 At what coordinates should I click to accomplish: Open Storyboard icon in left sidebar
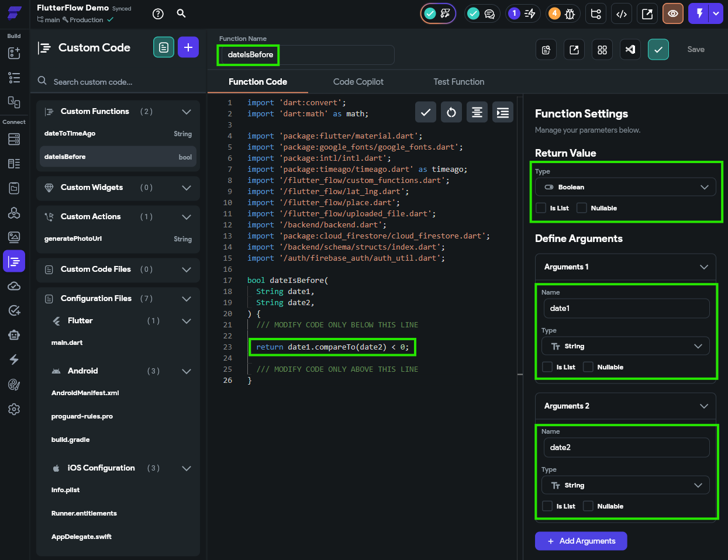14,102
